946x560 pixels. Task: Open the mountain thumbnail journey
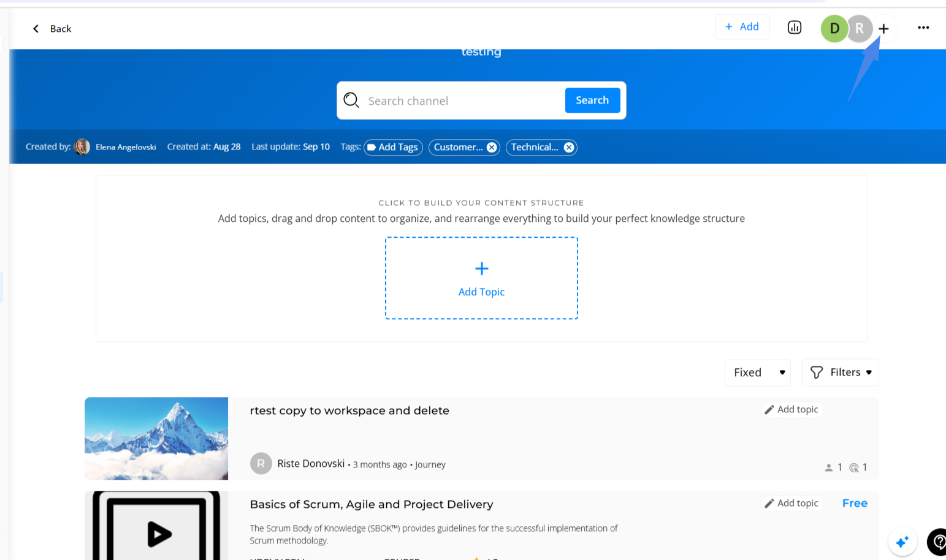(156, 439)
